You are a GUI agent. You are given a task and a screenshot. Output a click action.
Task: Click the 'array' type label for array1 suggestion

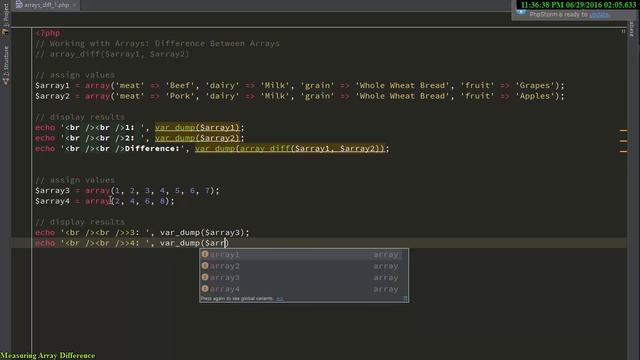386,255
